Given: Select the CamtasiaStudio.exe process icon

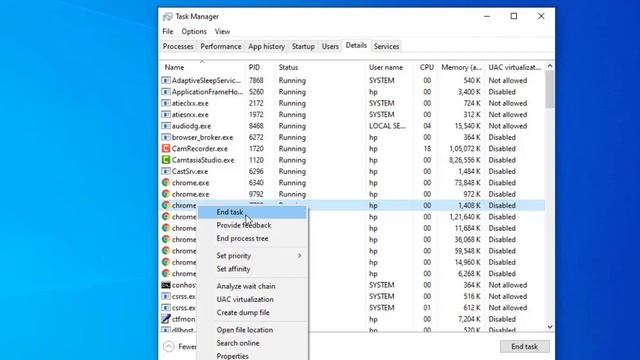Looking at the screenshot, I should (x=166, y=160).
